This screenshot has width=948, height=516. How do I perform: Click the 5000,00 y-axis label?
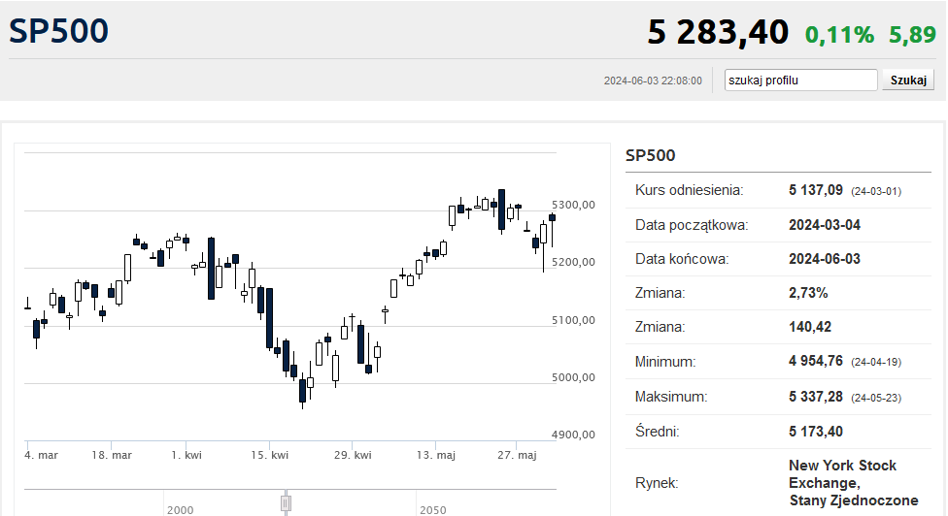click(573, 377)
